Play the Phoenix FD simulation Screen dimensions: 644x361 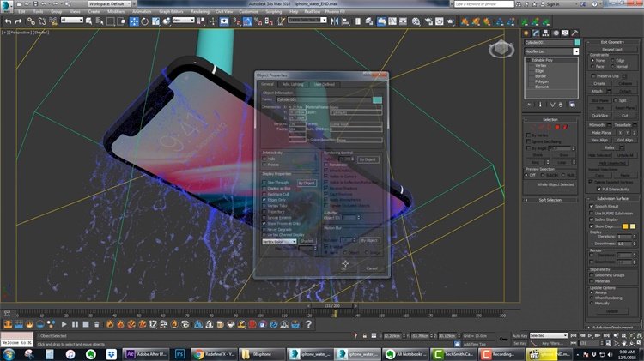(x=64, y=324)
